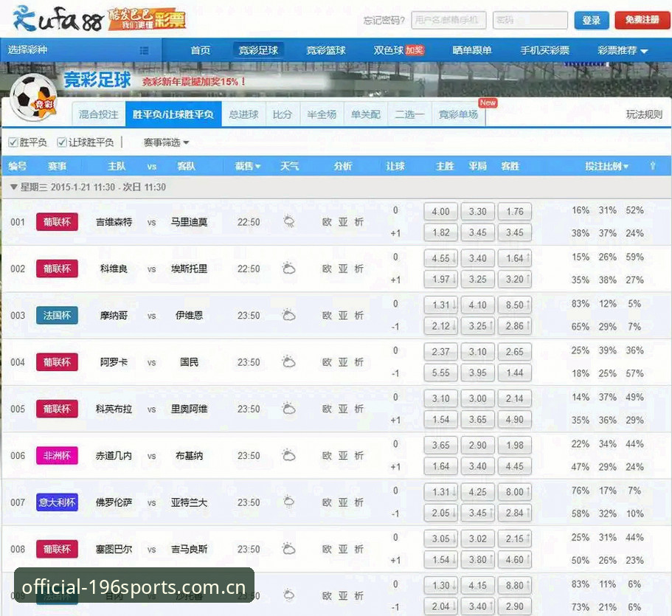
Task: Click 欧 odds link for match 001
Action: (x=327, y=221)
